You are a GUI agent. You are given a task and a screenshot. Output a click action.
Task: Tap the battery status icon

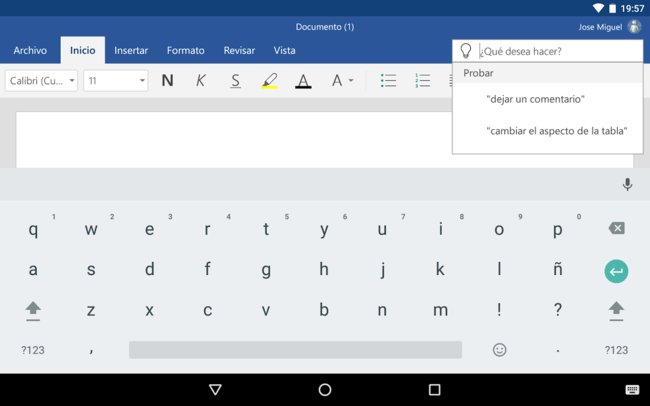(x=612, y=8)
